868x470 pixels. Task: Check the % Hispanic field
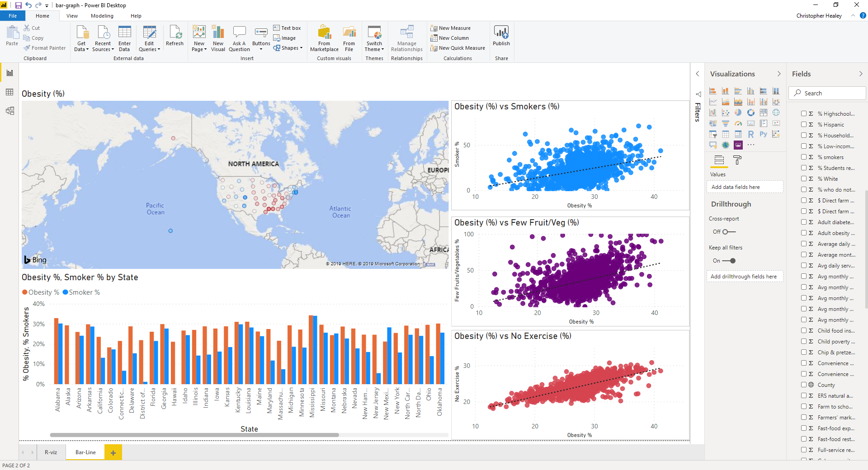pyautogui.click(x=804, y=124)
